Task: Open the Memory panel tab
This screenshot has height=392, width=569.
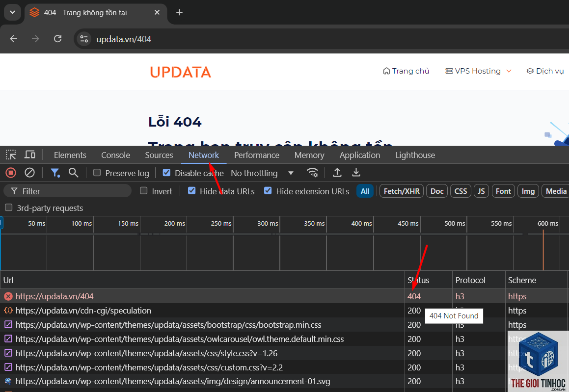Action: [309, 155]
